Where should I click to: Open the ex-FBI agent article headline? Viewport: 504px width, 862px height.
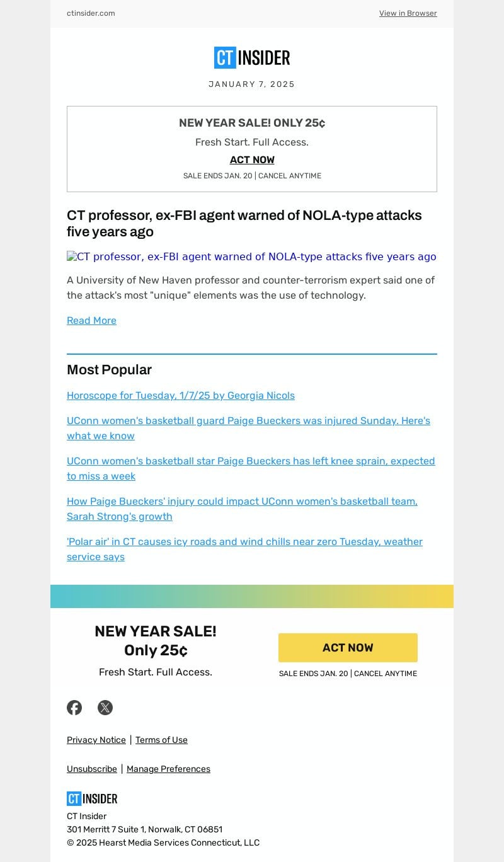coord(244,223)
